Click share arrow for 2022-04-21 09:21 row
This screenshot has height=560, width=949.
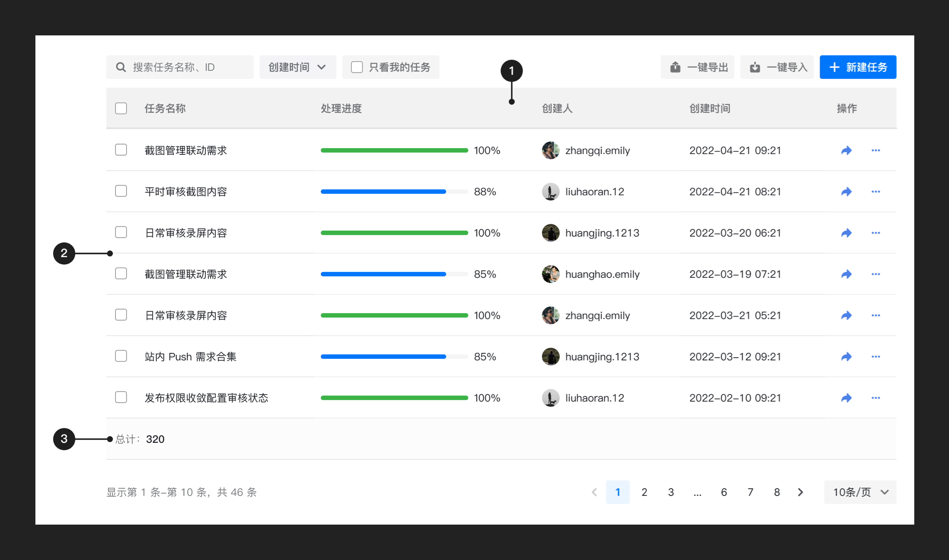point(846,150)
